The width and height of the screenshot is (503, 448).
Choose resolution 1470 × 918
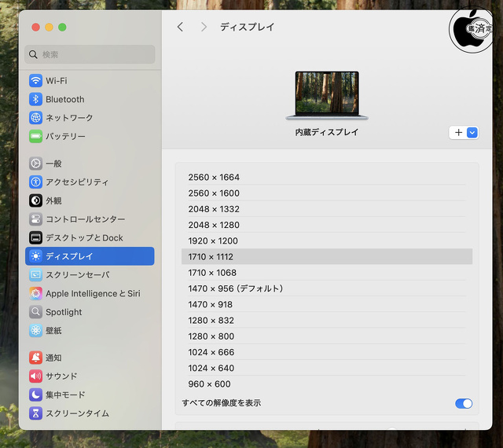click(x=327, y=304)
